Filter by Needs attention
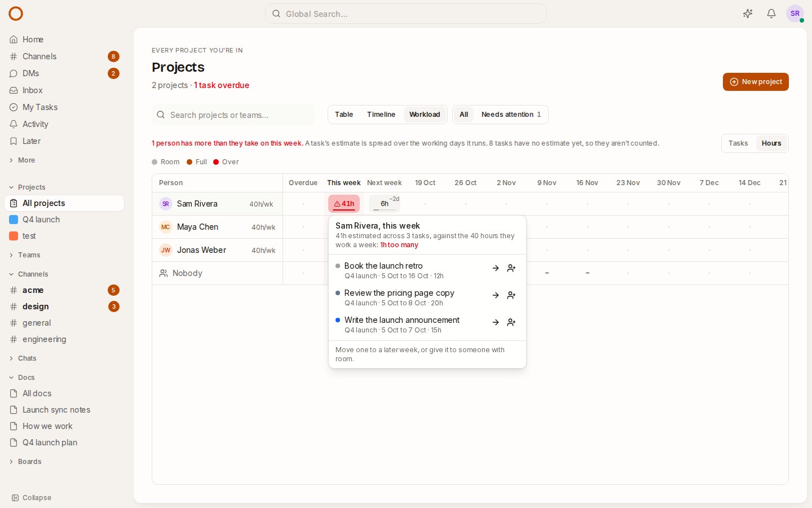This screenshot has width=812, height=508. click(511, 115)
